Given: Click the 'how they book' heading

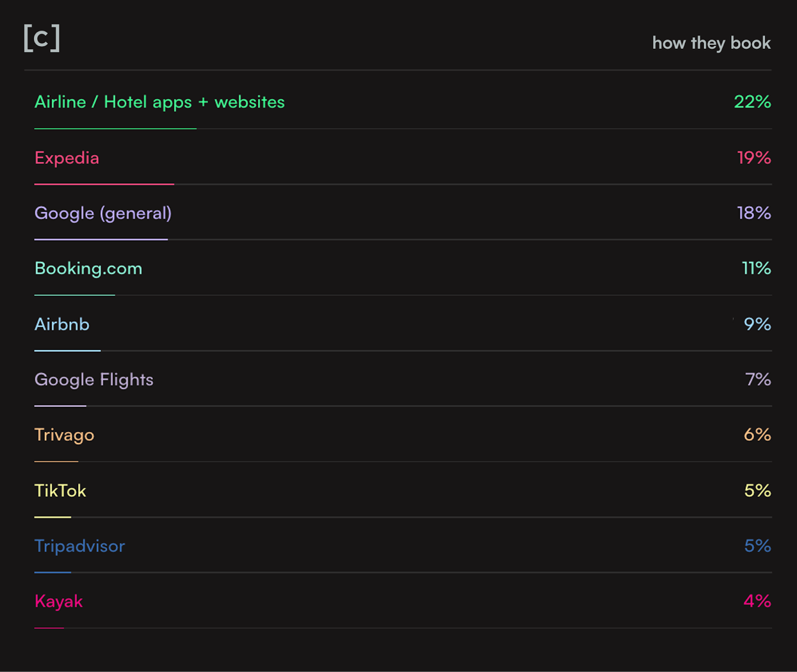Looking at the screenshot, I should (711, 43).
